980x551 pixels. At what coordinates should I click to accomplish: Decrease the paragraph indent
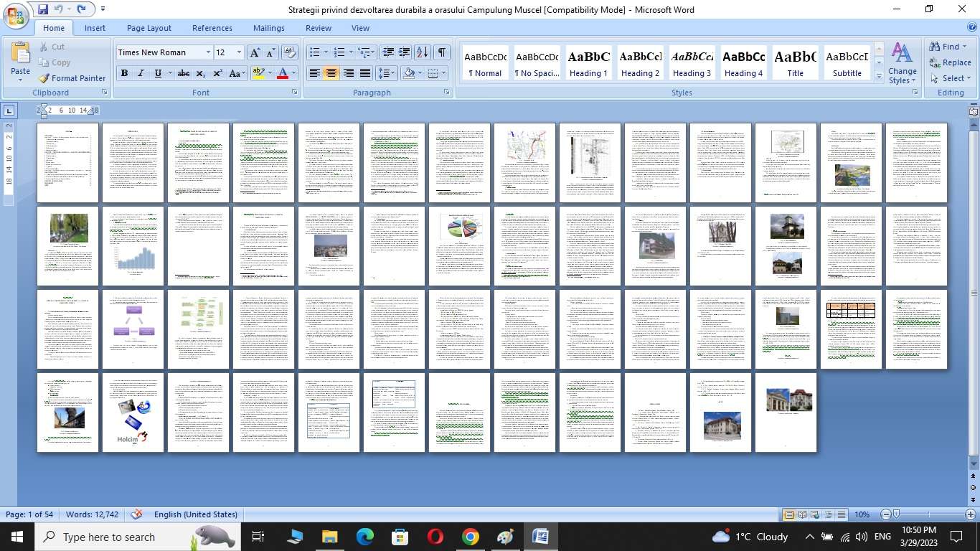point(388,52)
